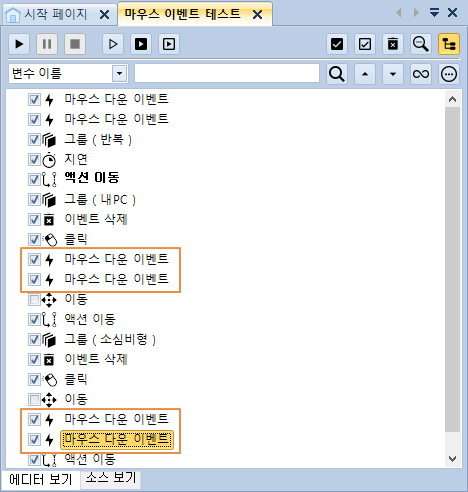Select the 그룹 ( 소심비형 ) row
Image resolution: width=468 pixels, height=492 pixels.
110,339
